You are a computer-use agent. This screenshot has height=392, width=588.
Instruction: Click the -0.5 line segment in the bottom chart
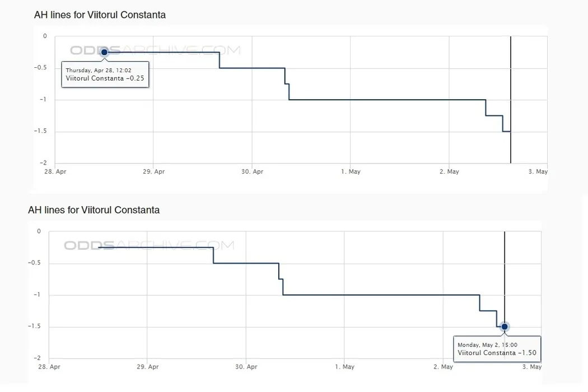pyautogui.click(x=246, y=263)
